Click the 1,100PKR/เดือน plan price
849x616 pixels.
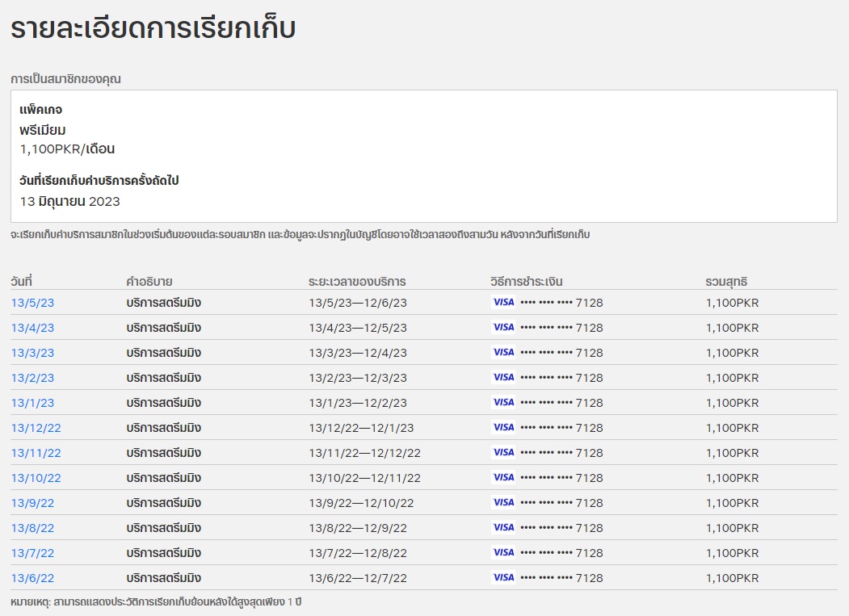67,149
